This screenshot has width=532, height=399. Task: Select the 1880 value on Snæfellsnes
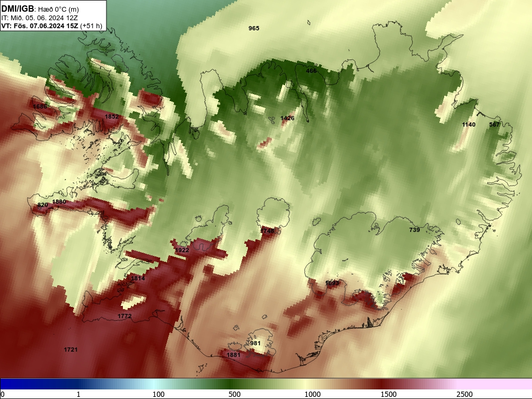[59, 202]
